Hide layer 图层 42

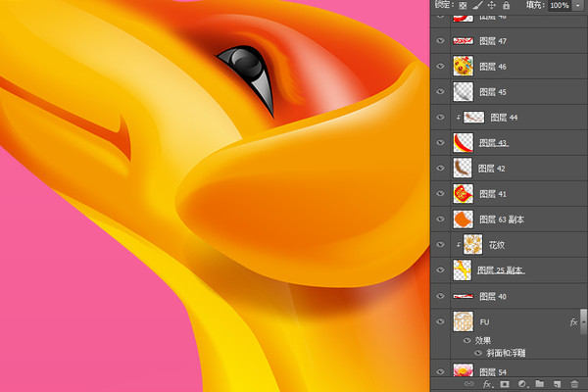tap(440, 169)
